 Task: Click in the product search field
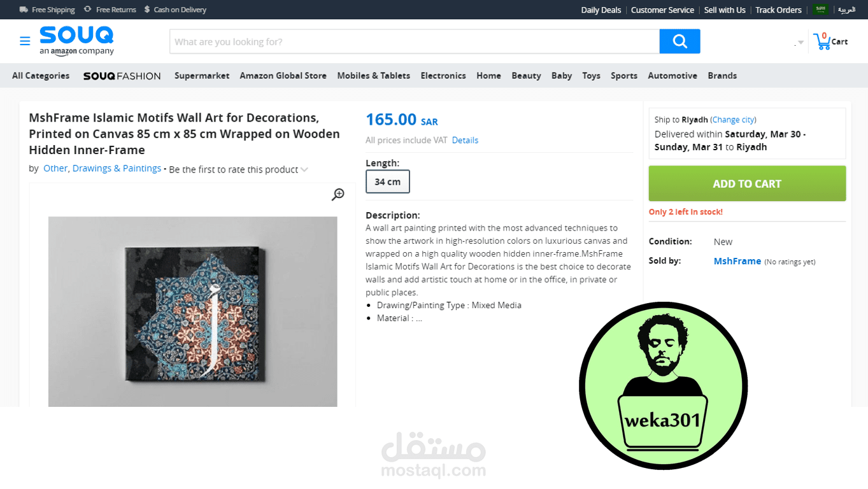[x=415, y=41]
